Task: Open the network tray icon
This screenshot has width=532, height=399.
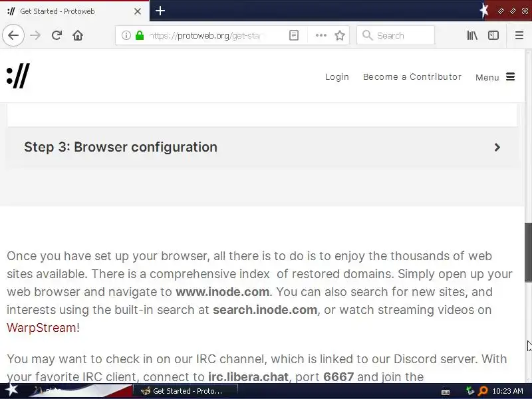Action: pos(470,391)
